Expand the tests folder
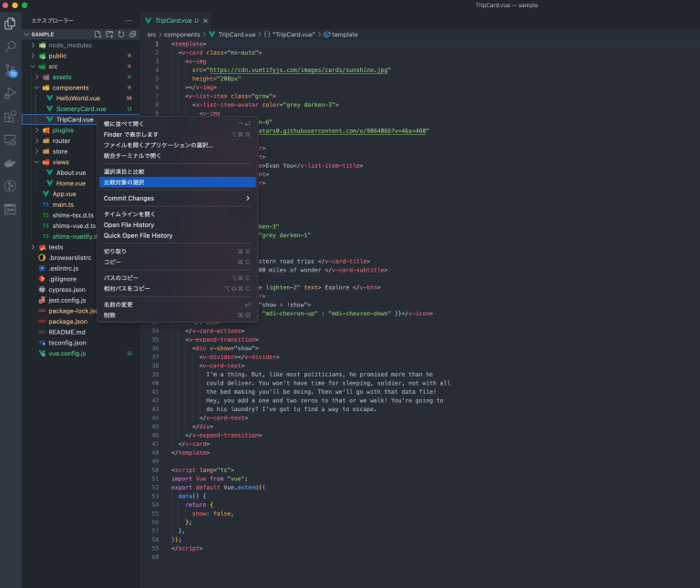Image resolution: width=700 pixels, height=588 pixels. (x=56, y=246)
